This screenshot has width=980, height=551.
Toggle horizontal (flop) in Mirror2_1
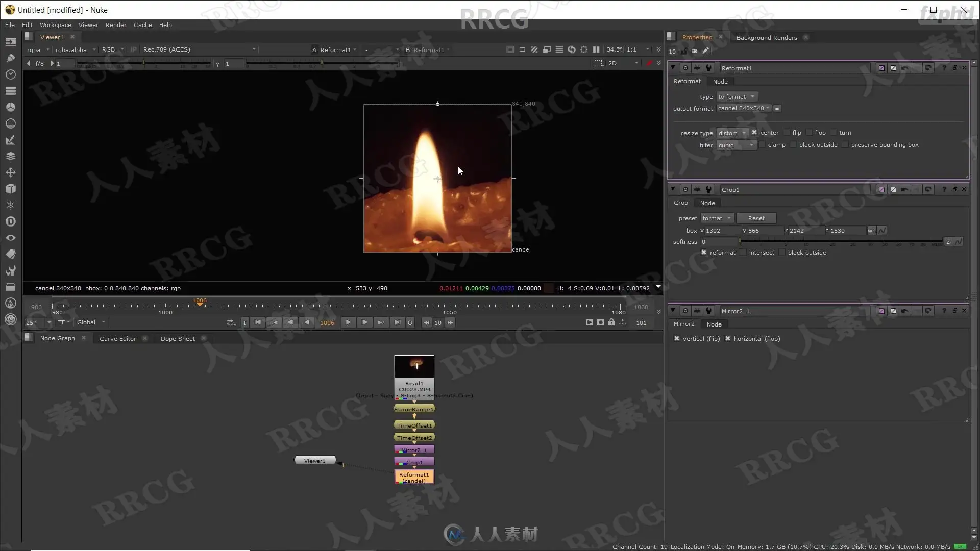tap(728, 339)
